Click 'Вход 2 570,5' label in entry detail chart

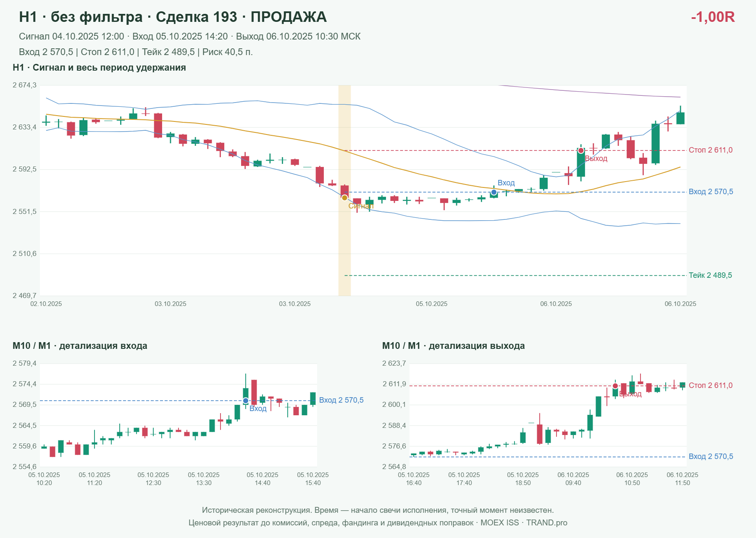(341, 400)
